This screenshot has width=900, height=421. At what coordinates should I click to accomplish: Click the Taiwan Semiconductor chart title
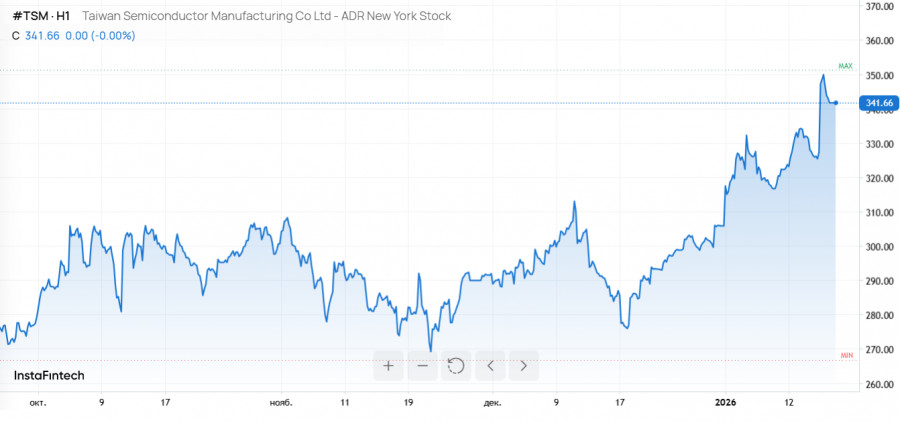(x=265, y=17)
